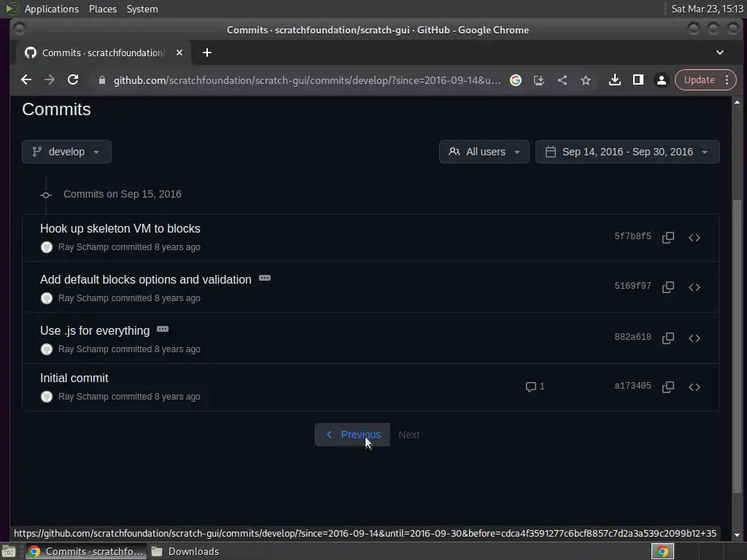Open the Places menu

(102, 9)
